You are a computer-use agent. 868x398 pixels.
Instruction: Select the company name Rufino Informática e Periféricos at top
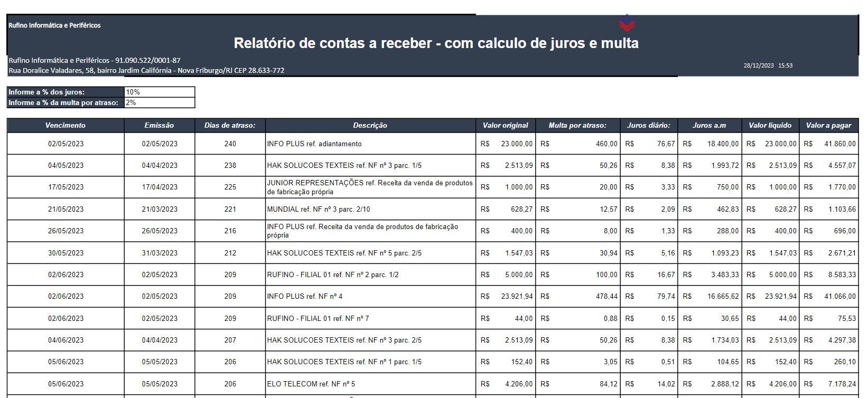54,25
